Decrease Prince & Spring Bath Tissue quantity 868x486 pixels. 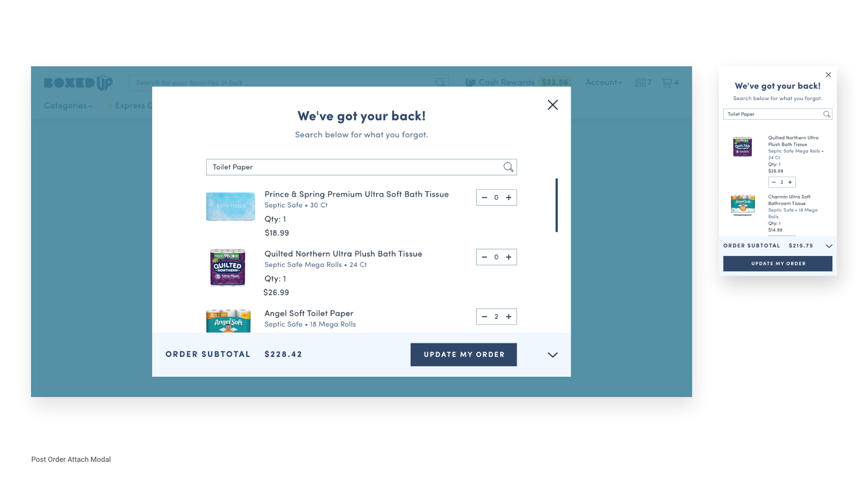[x=484, y=198]
